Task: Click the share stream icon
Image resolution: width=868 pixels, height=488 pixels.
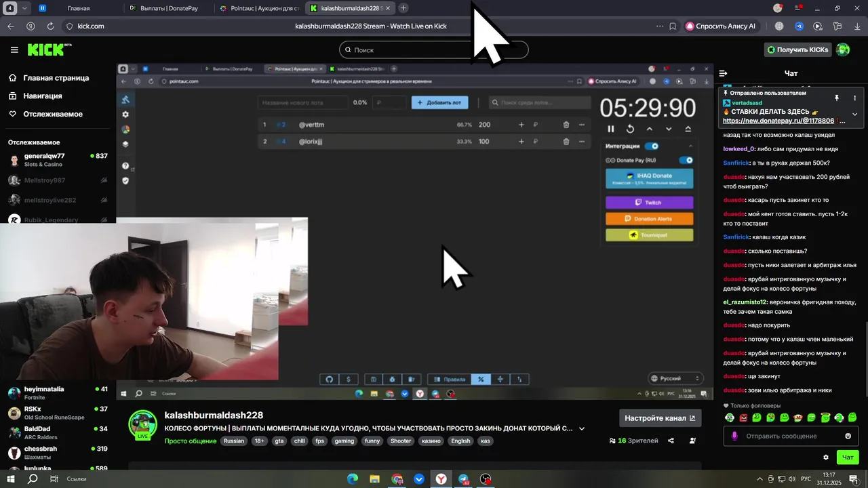Action: tap(671, 441)
